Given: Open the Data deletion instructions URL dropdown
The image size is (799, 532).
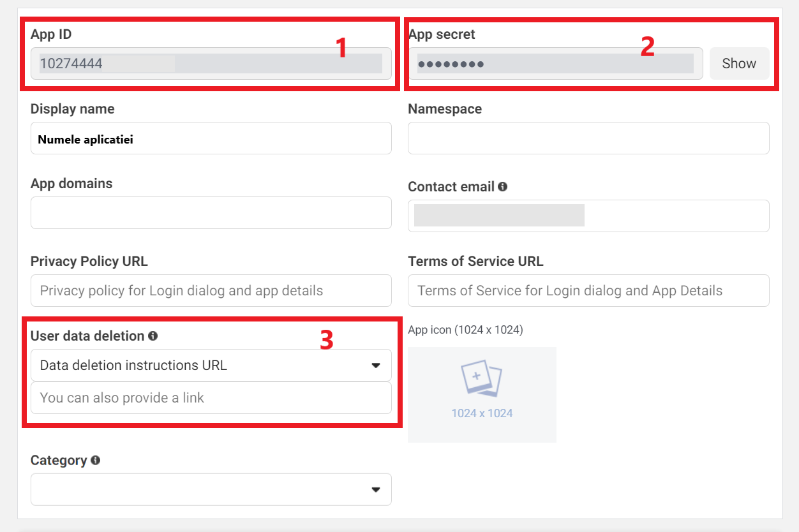Looking at the screenshot, I should click(x=211, y=366).
